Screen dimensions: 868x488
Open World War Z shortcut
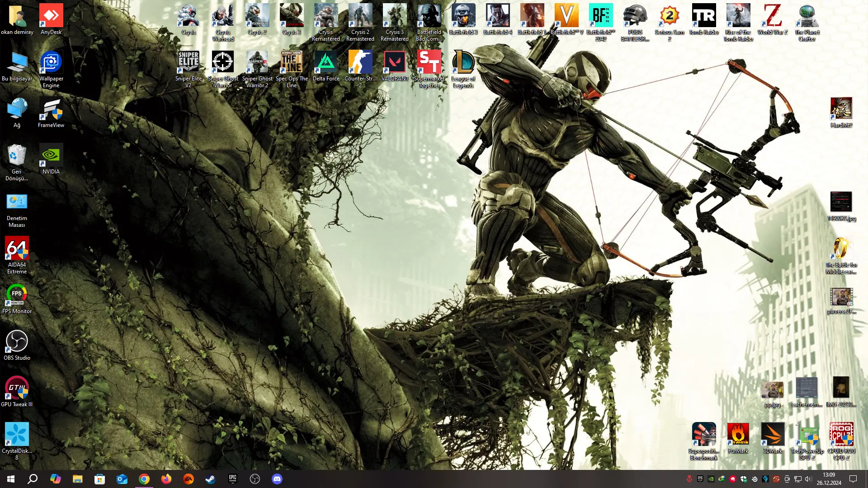pyautogui.click(x=773, y=19)
